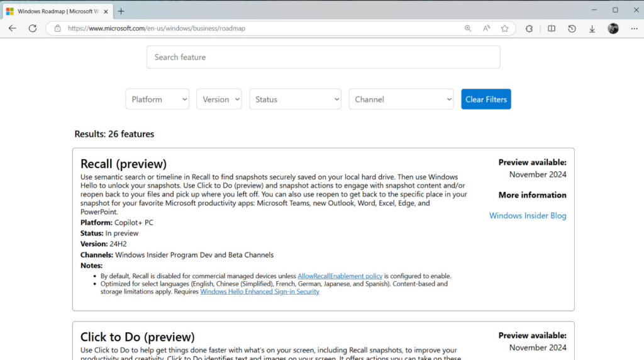Open the Channel filter dropdown
644x360 pixels.
tap(401, 99)
